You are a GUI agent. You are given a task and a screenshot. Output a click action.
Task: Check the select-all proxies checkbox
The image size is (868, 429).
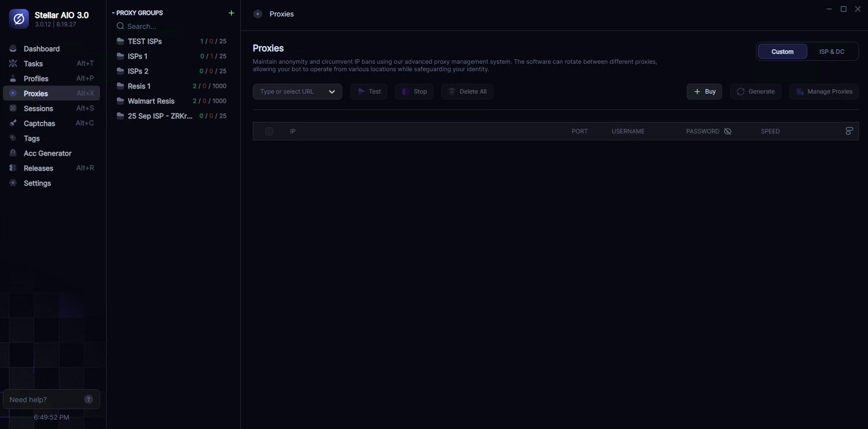point(269,131)
